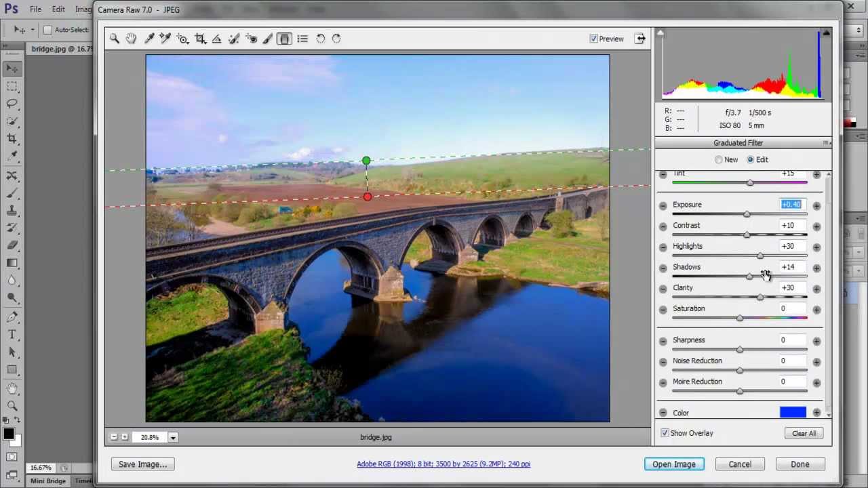Click the Clear All button
The image size is (868, 488).
[x=804, y=434]
